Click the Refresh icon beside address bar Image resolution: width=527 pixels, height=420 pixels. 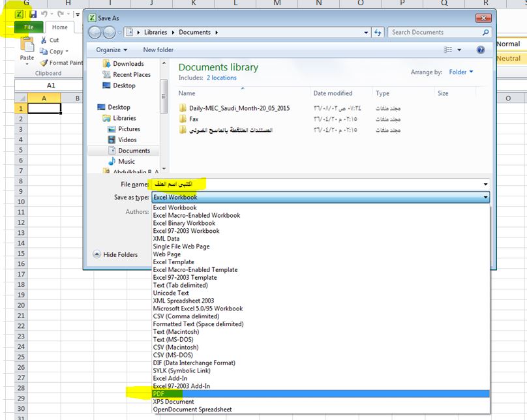click(378, 33)
